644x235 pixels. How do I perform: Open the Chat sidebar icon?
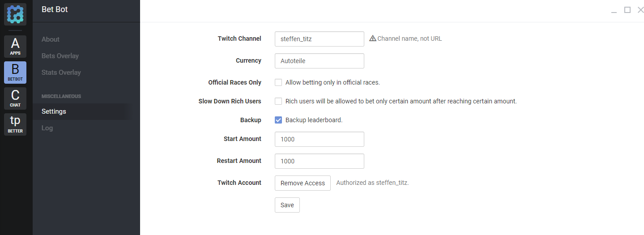[x=15, y=98]
